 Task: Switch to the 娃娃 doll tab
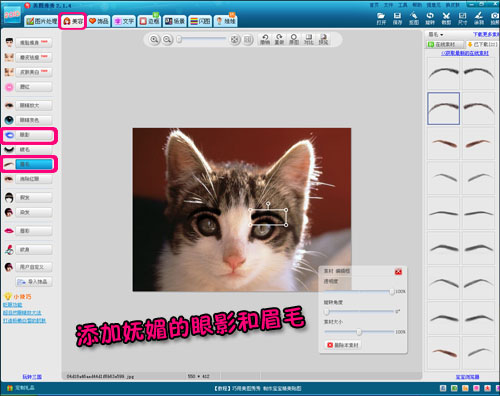pos(225,21)
